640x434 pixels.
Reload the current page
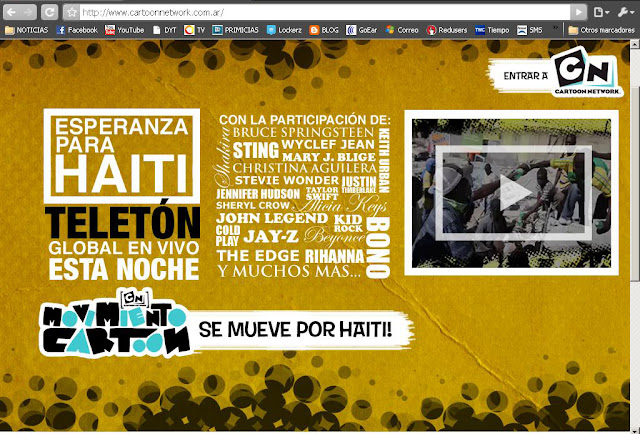[x=50, y=12]
